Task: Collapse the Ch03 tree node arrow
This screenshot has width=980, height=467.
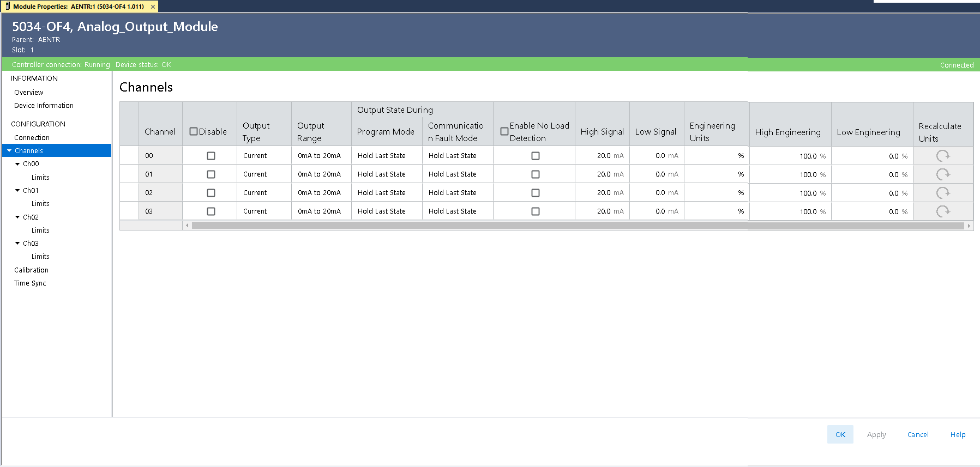Action: tap(17, 244)
